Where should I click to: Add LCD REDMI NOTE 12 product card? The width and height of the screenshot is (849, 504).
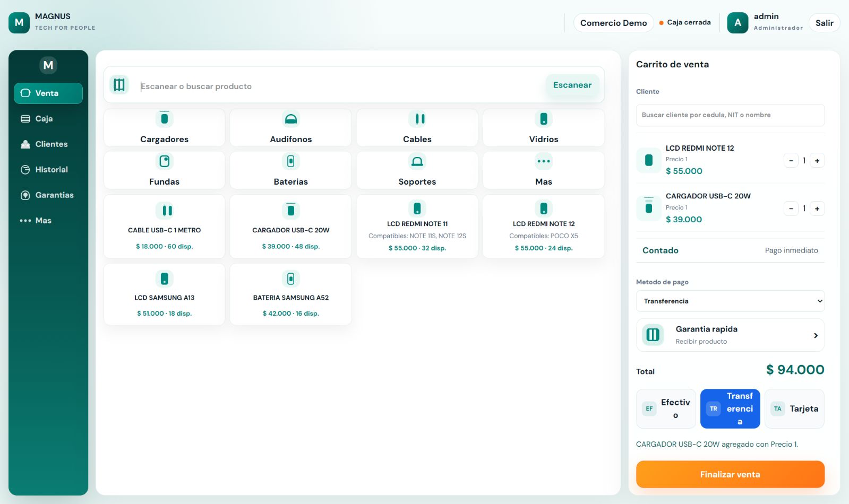point(544,227)
